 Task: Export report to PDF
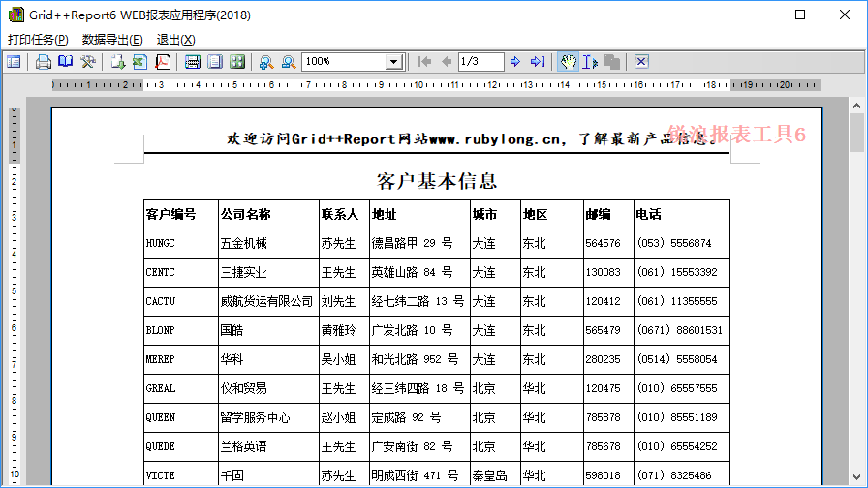click(x=163, y=62)
